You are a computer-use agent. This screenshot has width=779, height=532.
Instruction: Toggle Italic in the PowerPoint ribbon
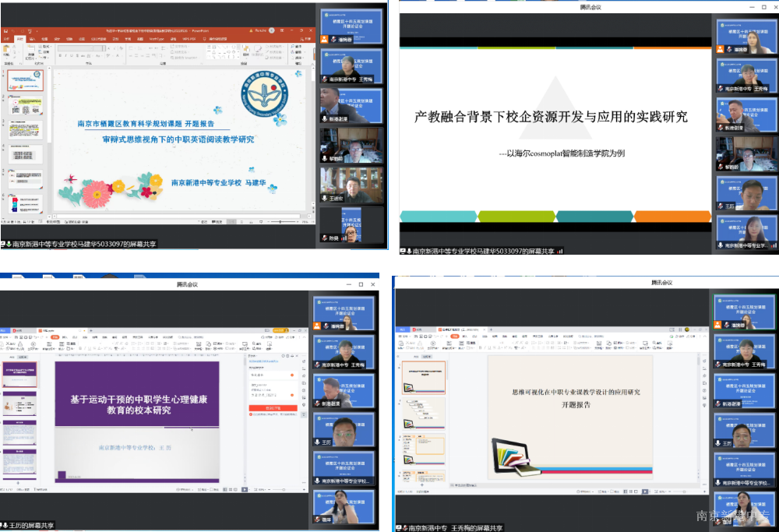pos(65,55)
